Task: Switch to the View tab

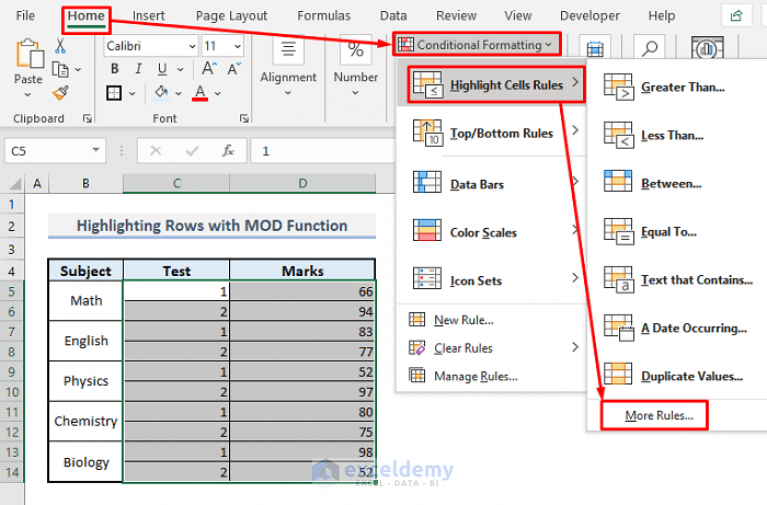Action: [x=518, y=16]
